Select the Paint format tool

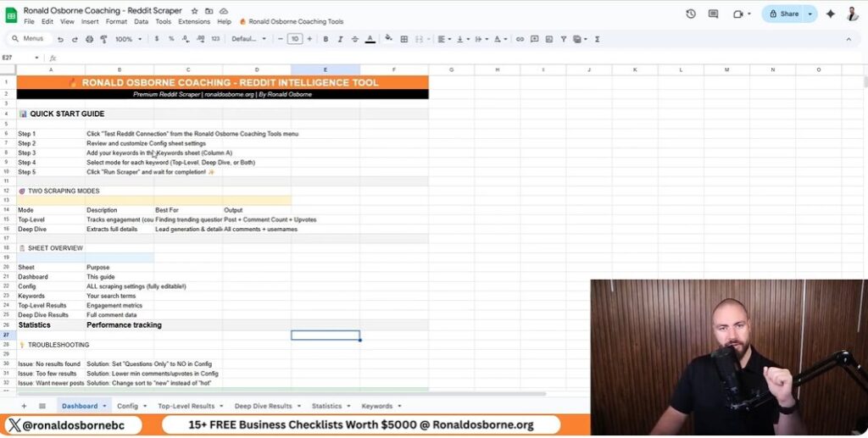click(103, 39)
